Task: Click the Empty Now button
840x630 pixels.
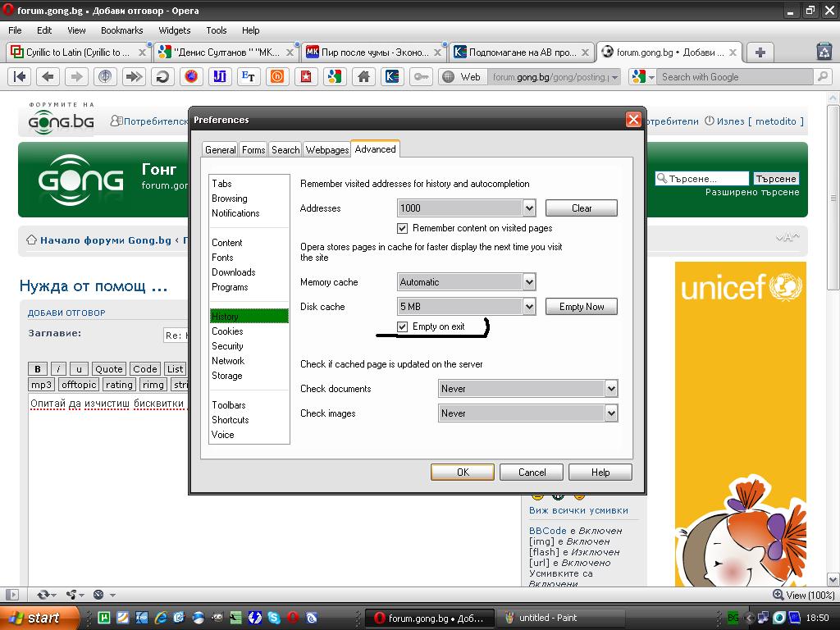Action: pos(582,307)
